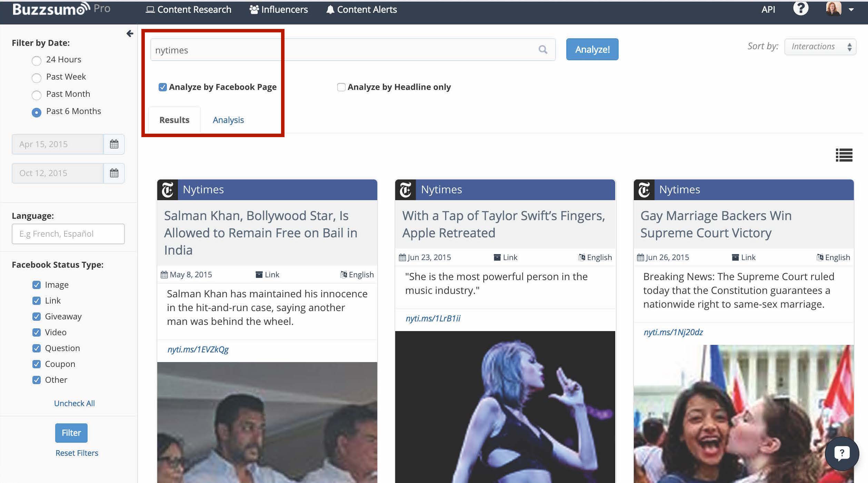
Task: Uncheck the Video status type
Action: [x=36, y=332]
